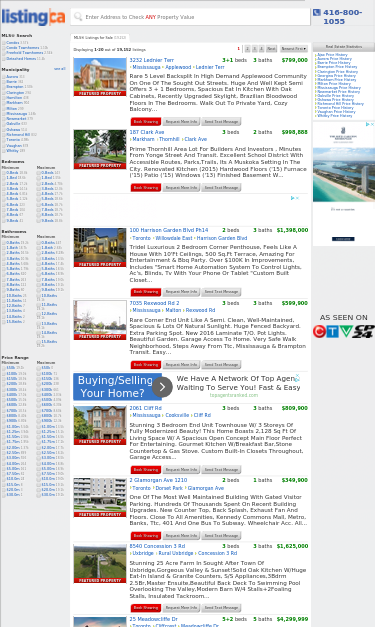Screen dimensions: 375x627
Task: Select the Freehold Townhomes checkbox
Action: (4, 53)
